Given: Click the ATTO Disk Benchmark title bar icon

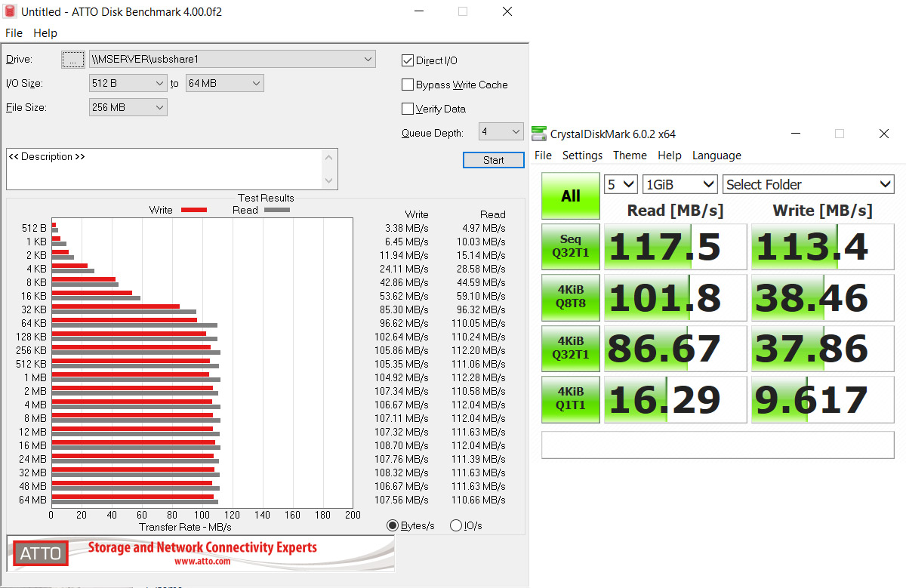Looking at the screenshot, I should 10,12.
